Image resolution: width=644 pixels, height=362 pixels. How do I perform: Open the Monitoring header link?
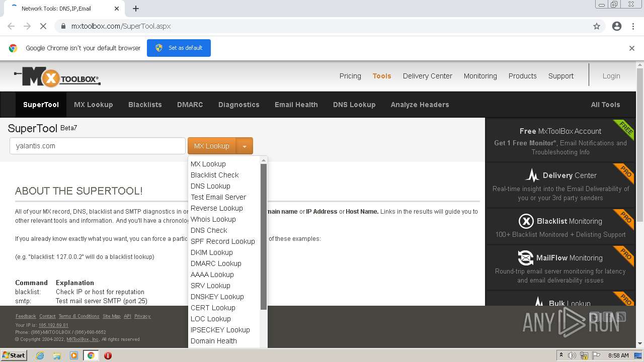[x=480, y=76]
